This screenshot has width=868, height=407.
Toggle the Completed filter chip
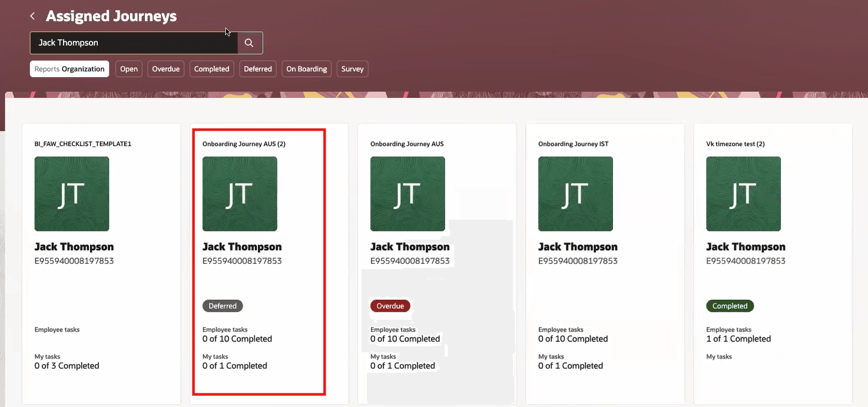tap(211, 69)
